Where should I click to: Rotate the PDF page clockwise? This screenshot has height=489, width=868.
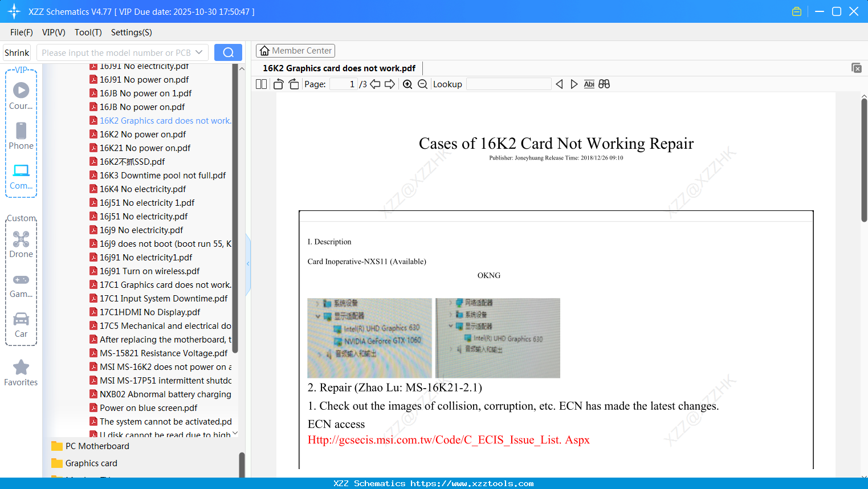tap(294, 84)
